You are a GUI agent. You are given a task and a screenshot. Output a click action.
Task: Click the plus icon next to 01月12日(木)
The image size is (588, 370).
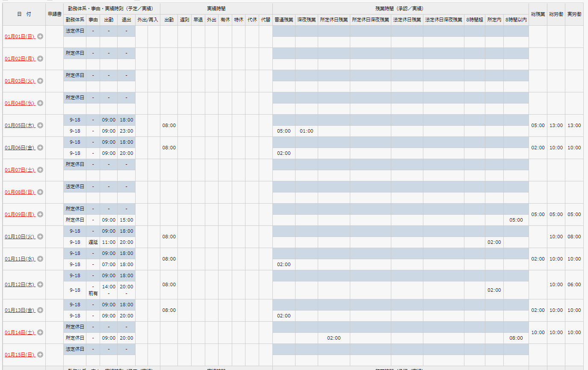tap(40, 285)
